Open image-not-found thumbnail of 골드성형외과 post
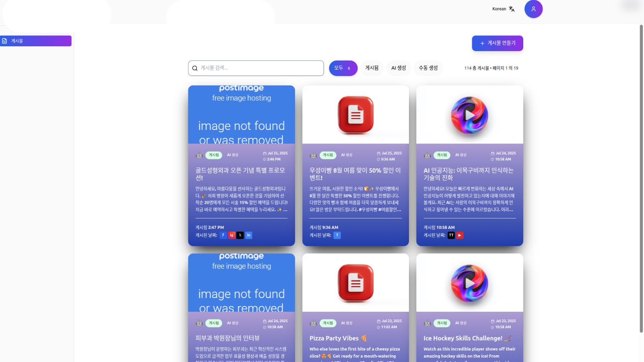 tap(242, 115)
